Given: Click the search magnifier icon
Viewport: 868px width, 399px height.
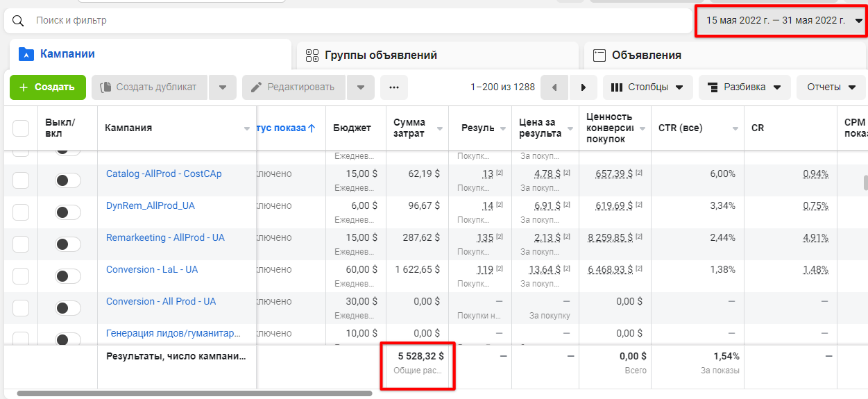Looking at the screenshot, I should click(19, 21).
